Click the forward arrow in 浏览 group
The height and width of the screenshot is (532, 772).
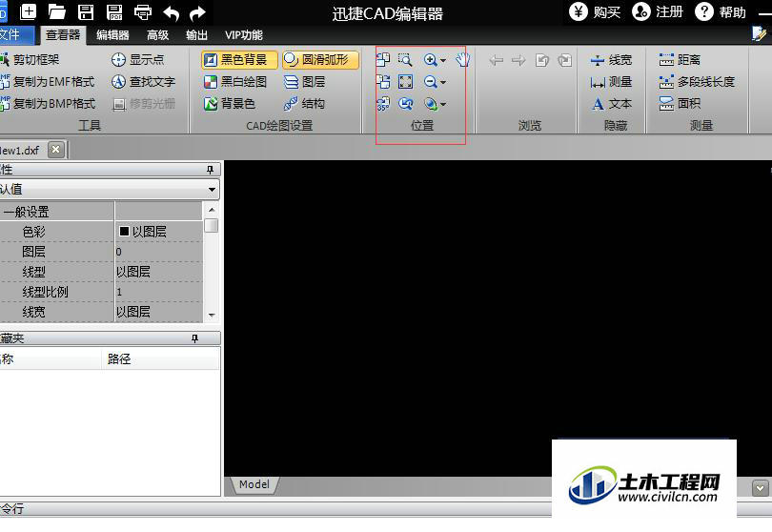coord(518,60)
